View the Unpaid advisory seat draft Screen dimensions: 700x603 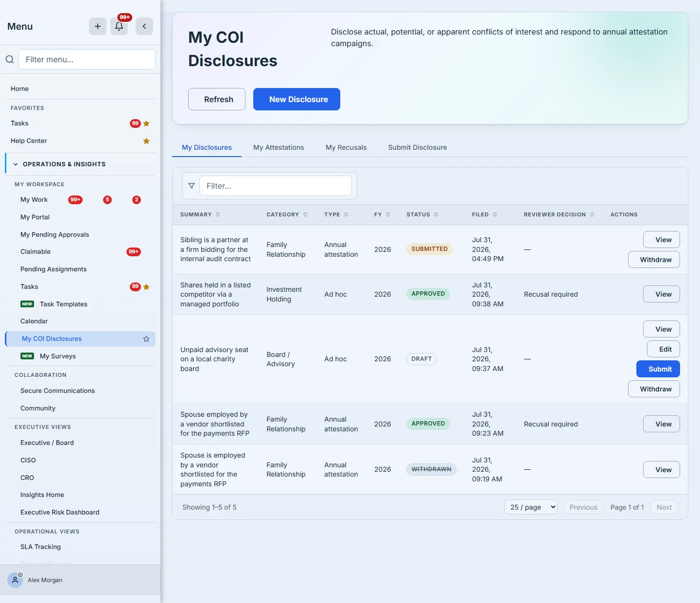pos(661,329)
